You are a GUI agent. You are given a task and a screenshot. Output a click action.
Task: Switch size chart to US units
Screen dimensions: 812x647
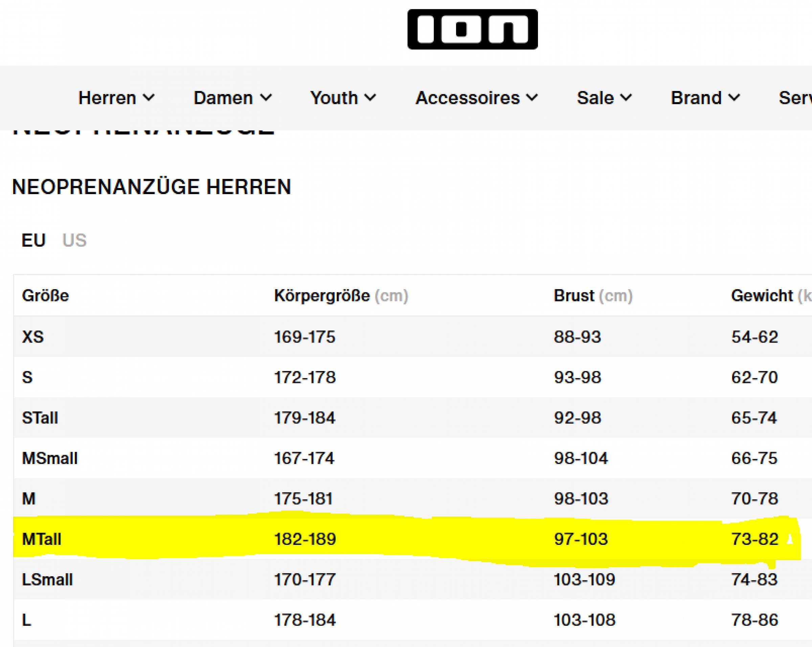[x=74, y=240]
